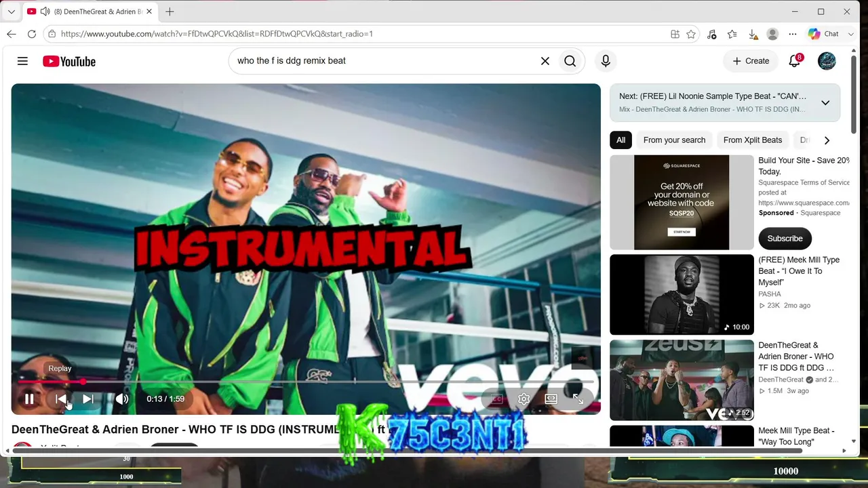Select the From your search chip
The image size is (868, 488).
(674, 140)
